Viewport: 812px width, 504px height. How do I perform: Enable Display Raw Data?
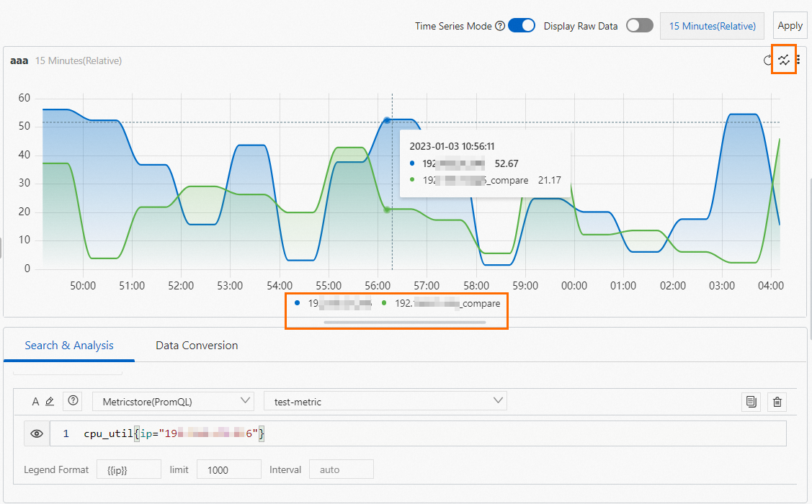point(639,25)
